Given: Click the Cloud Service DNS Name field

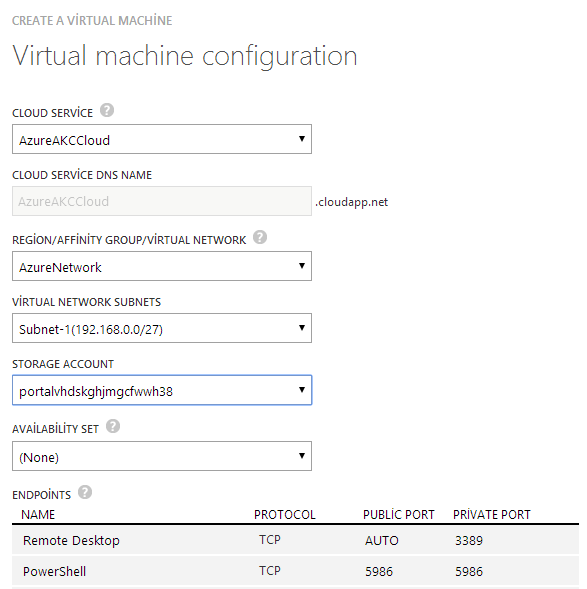Looking at the screenshot, I should pyautogui.click(x=162, y=201).
